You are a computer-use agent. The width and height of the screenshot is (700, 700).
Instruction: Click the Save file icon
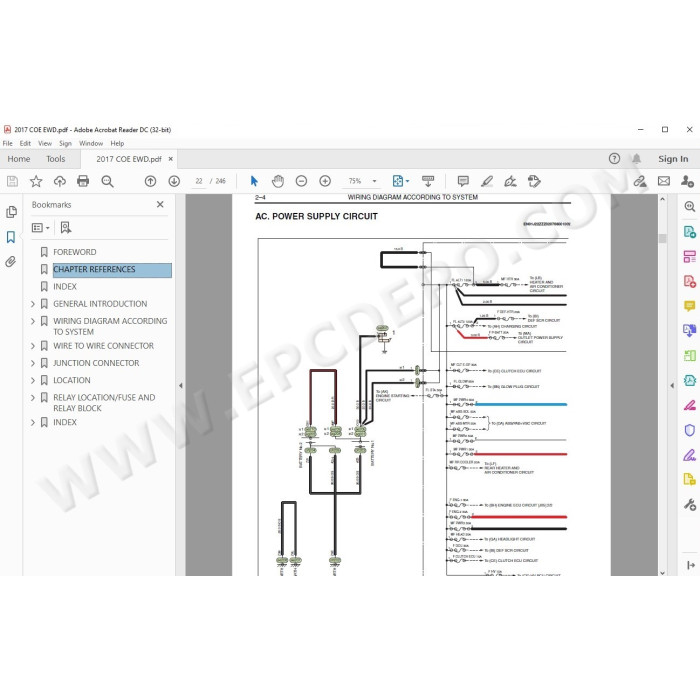pyautogui.click(x=12, y=181)
